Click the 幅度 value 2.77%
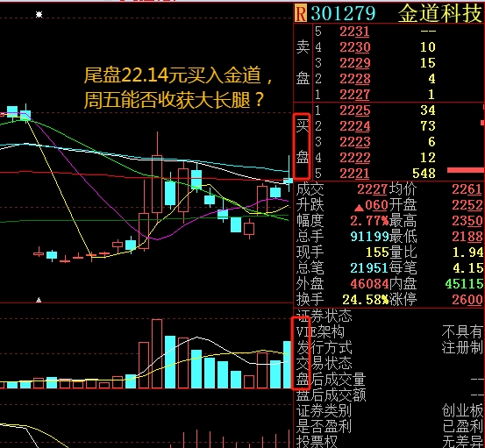 (x=369, y=221)
